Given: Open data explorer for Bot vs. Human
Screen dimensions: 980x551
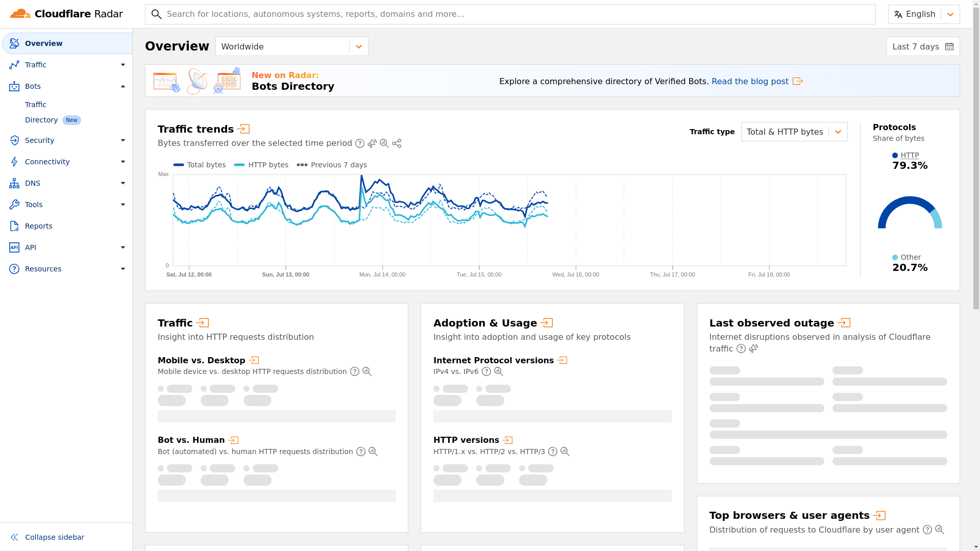Looking at the screenshot, I should pos(373,452).
